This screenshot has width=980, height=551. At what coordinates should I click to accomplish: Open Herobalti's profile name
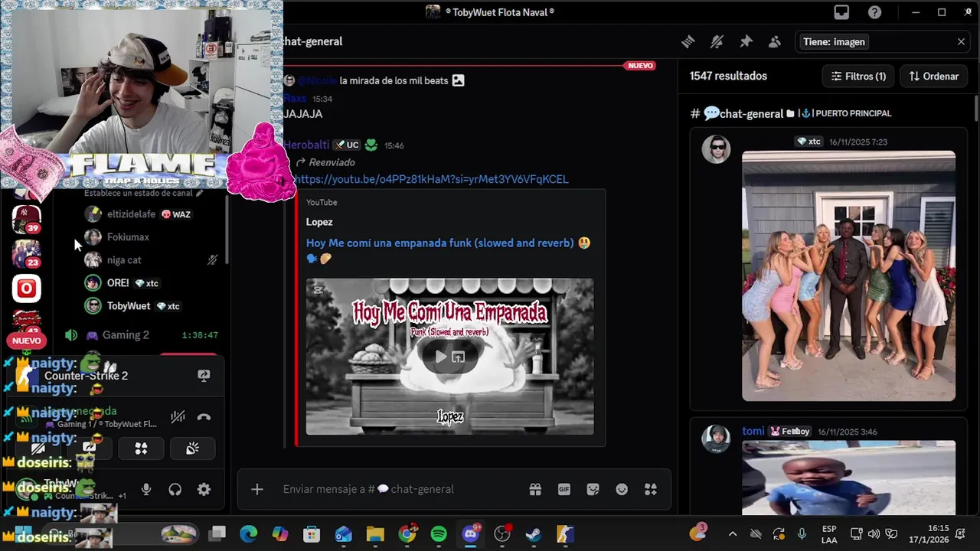306,145
